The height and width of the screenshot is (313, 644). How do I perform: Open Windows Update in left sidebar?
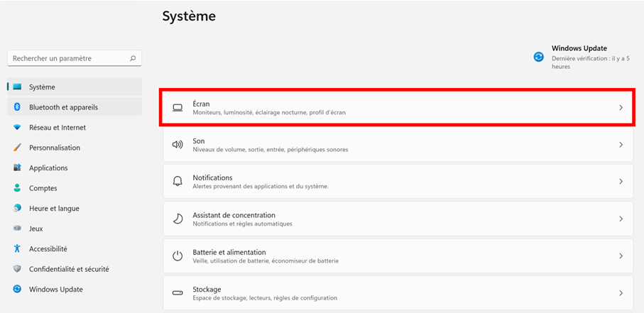coord(55,290)
